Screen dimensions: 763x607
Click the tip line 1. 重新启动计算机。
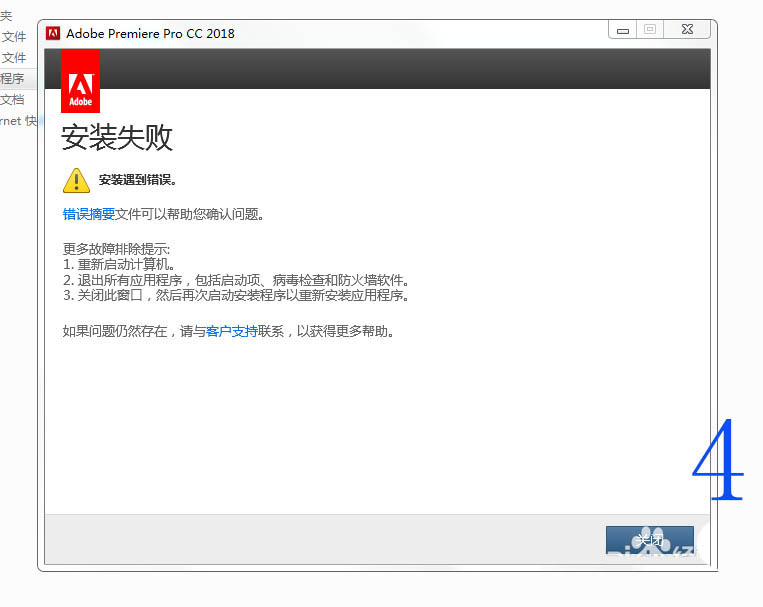[x=119, y=265]
